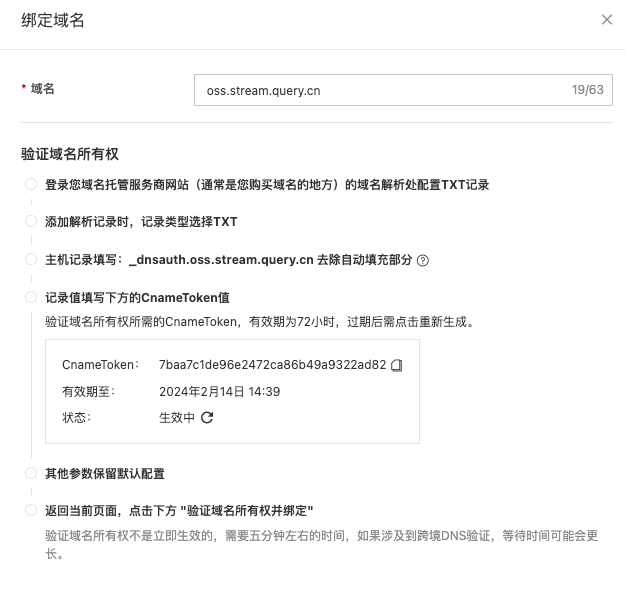
Task: Select step circle for 添加解析记录时
Action: [x=31, y=222]
